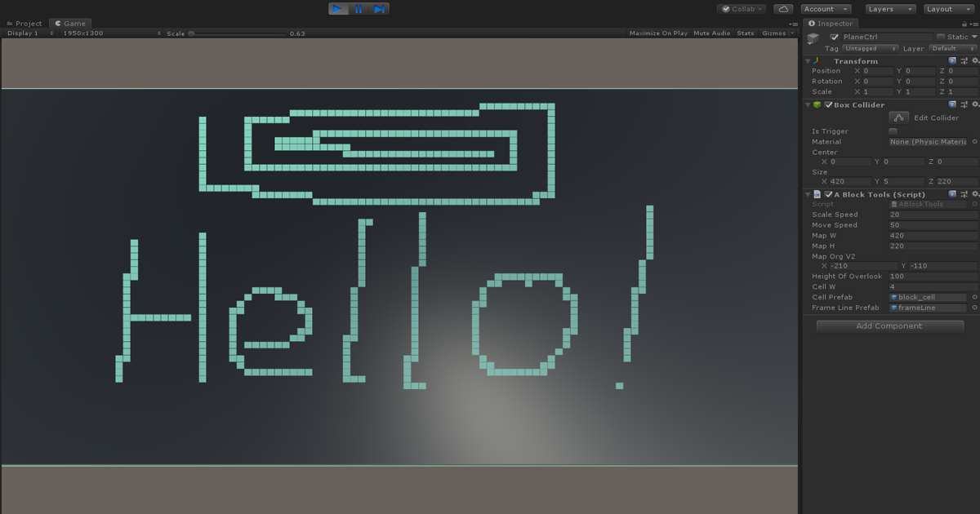This screenshot has height=514, width=980.
Task: Check the Is Trigger checkbox
Action: pyautogui.click(x=893, y=131)
